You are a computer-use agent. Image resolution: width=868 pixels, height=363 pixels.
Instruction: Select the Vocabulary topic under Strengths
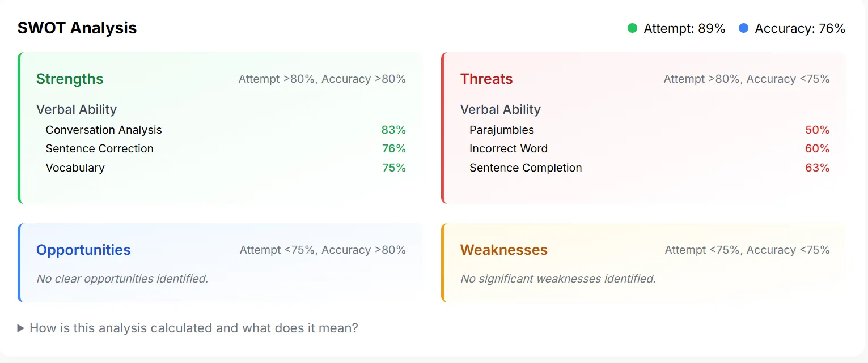click(x=226, y=168)
